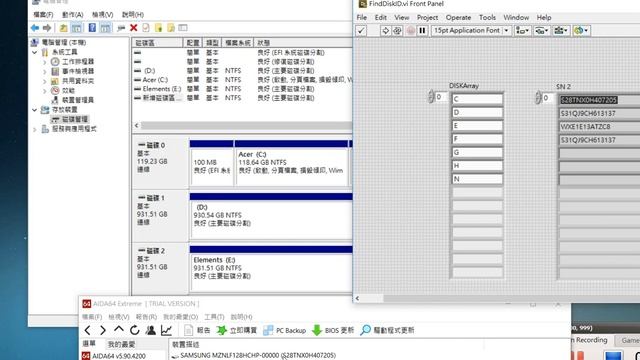640x360 pixels.
Task: Click DISKArray field containing C
Action: click(477, 99)
